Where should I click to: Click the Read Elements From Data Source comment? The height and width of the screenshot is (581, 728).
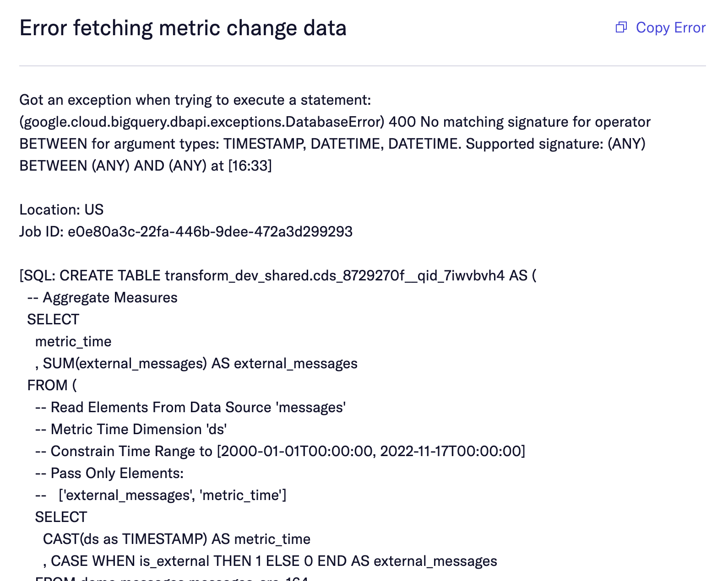pos(190,407)
